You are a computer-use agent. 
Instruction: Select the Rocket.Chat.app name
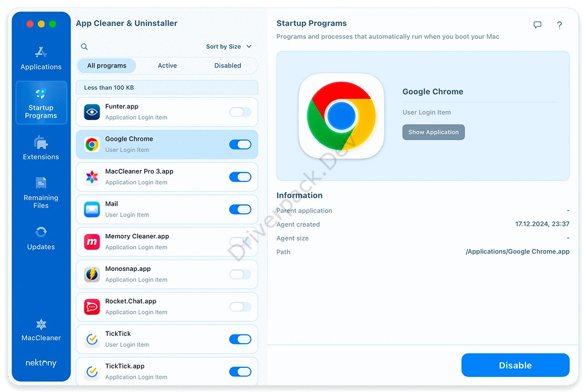(x=131, y=301)
